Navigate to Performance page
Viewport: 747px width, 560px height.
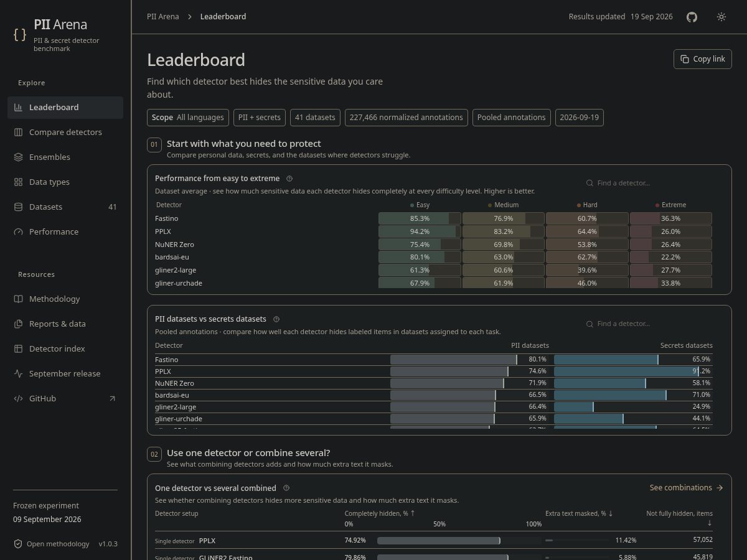coord(65,231)
